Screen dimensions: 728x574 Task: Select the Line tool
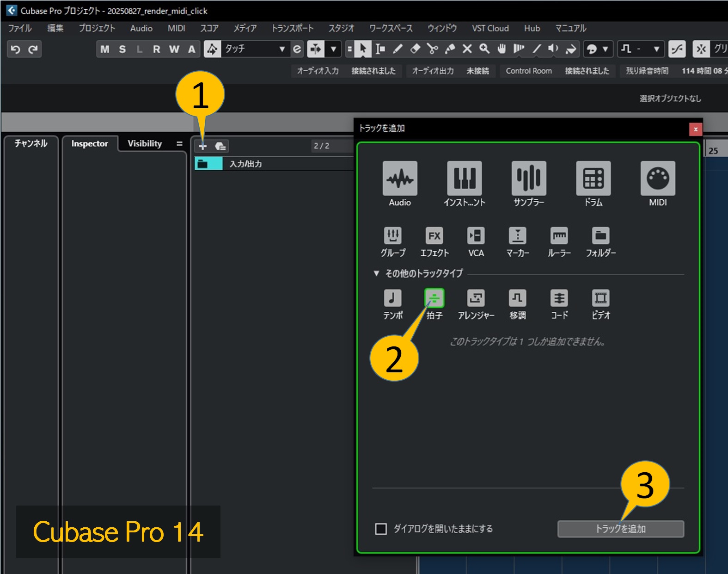pyautogui.click(x=536, y=49)
